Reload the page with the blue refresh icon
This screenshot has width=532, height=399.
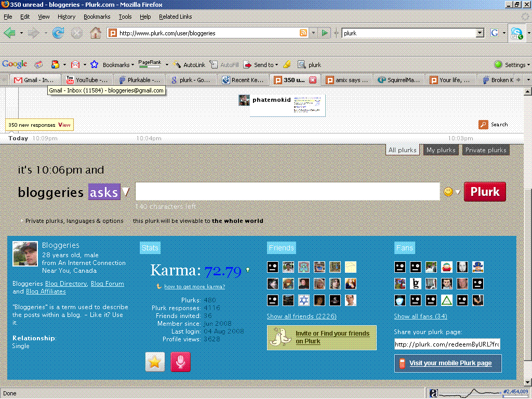(58, 33)
